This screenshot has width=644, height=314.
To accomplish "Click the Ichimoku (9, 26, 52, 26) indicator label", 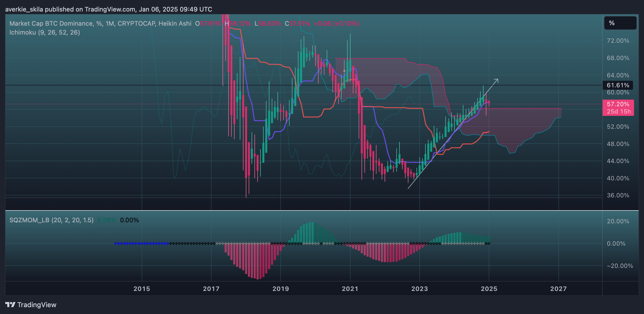I will coord(45,33).
